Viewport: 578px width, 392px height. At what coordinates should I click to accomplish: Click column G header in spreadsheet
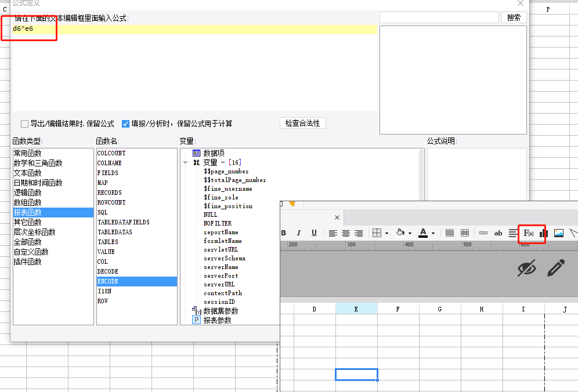[x=440, y=308]
